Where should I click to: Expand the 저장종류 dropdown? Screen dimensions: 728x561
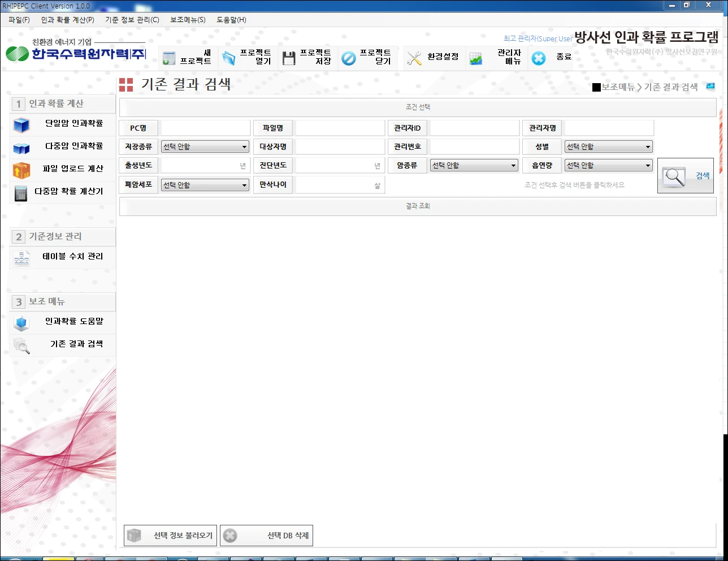[x=205, y=147]
